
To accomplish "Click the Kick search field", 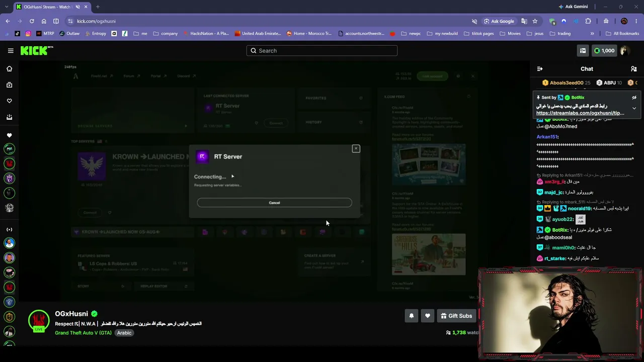I will pos(322,51).
